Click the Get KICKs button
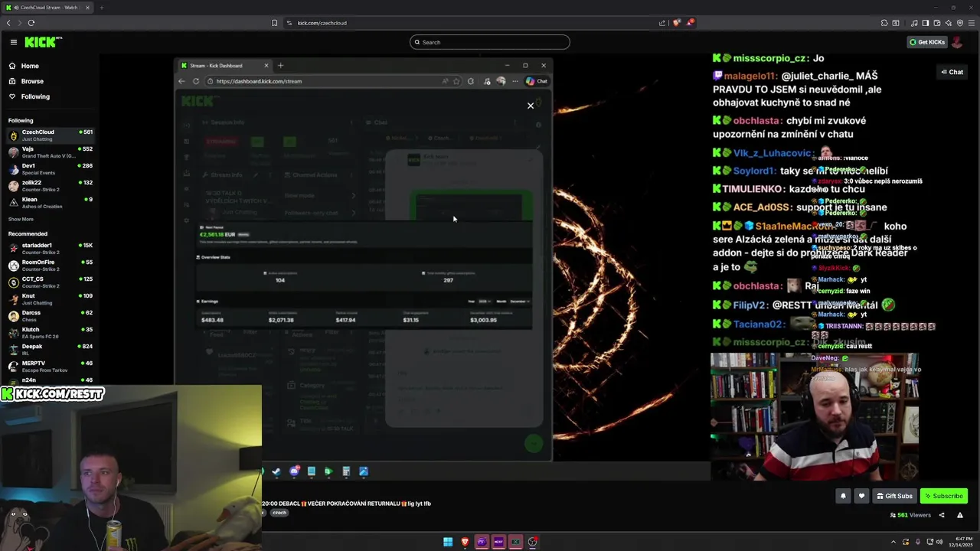Image resolution: width=980 pixels, height=551 pixels. [x=927, y=42]
